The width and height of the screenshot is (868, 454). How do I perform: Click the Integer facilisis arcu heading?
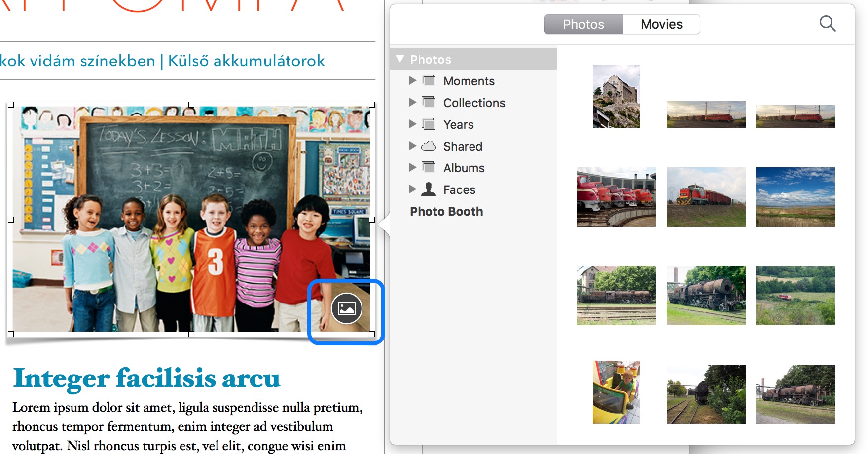coord(146,378)
